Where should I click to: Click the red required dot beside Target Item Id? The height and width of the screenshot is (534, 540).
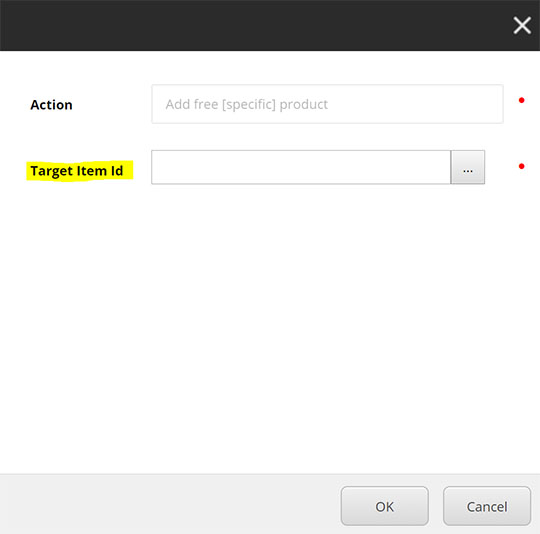521,166
